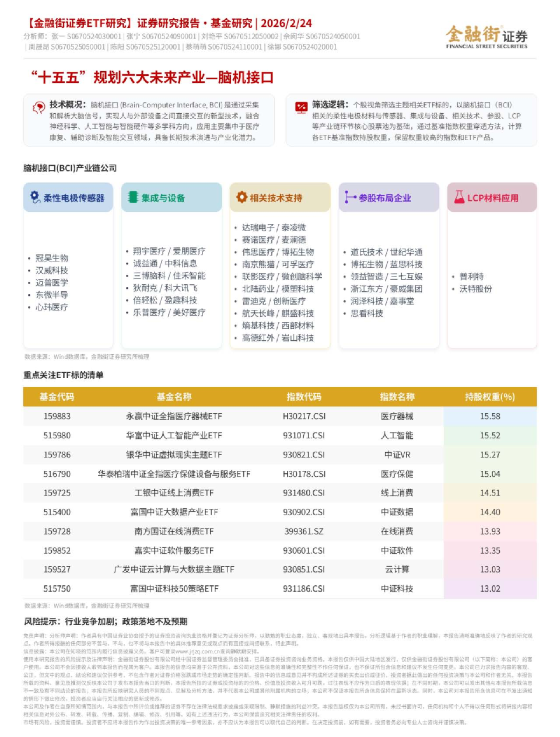
Task: Click 沃特股份 under LCP材料应用
Action: point(475,289)
